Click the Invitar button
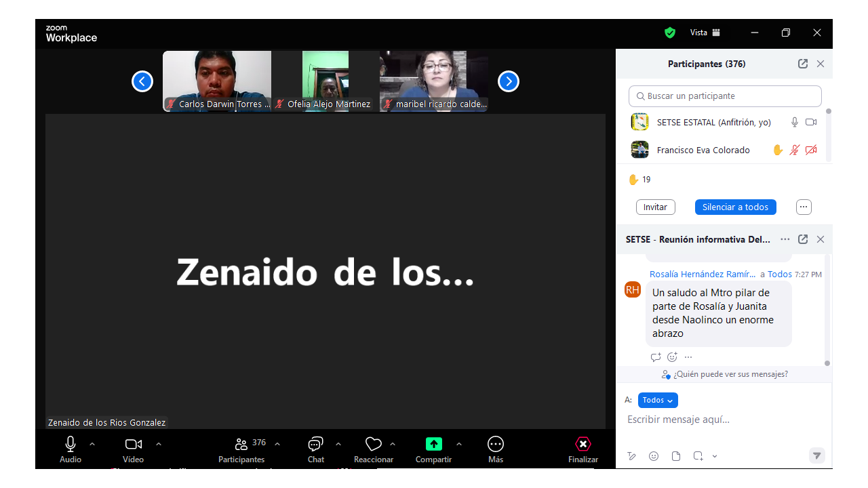 [655, 207]
